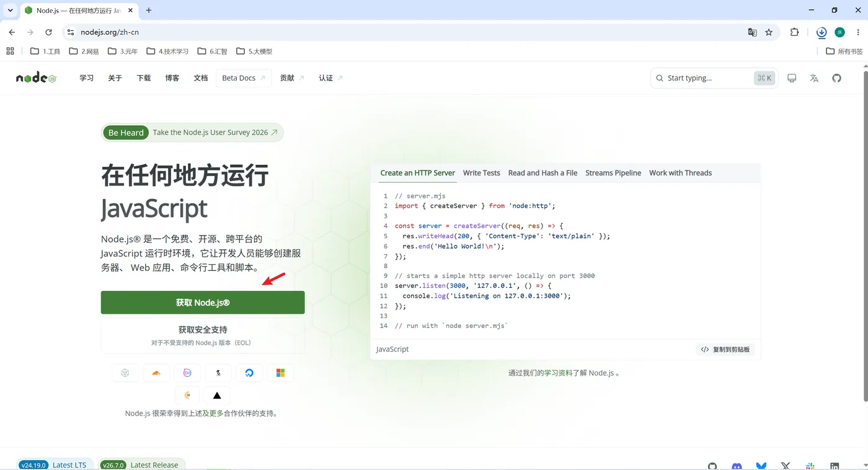Image resolution: width=868 pixels, height=470 pixels.
Task: Focus the Start typing search box
Action: pos(714,78)
